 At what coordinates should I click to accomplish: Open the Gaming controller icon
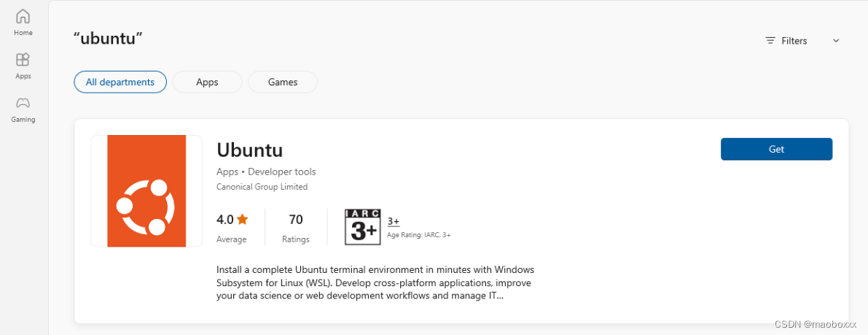pos(23,103)
